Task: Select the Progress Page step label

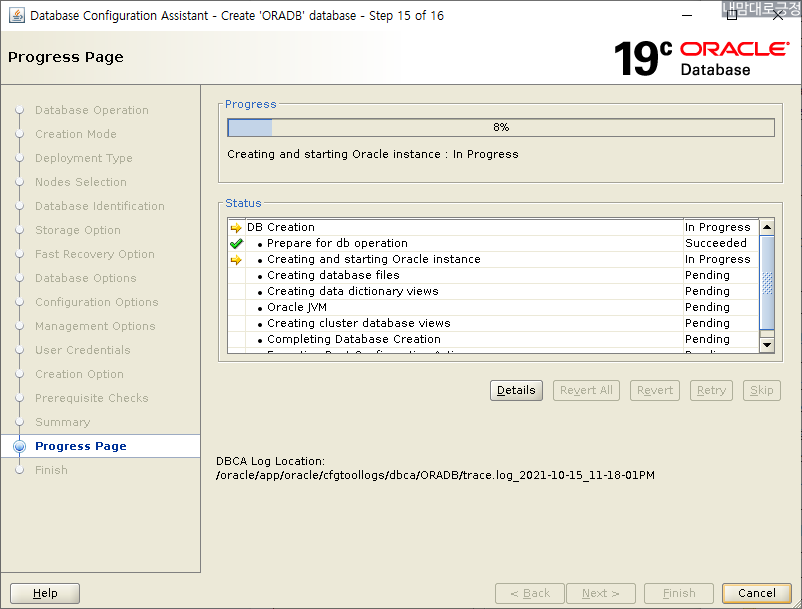Action: (81, 446)
